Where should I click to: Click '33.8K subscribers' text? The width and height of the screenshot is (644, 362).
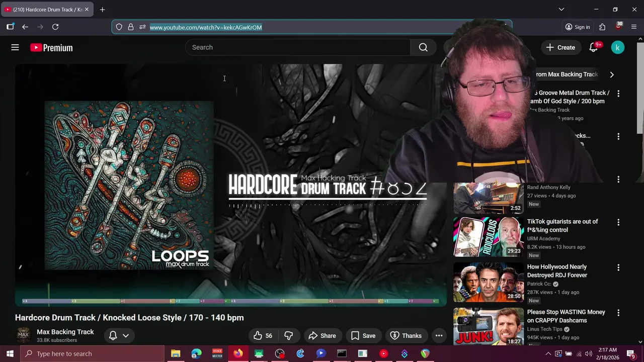coord(57,340)
